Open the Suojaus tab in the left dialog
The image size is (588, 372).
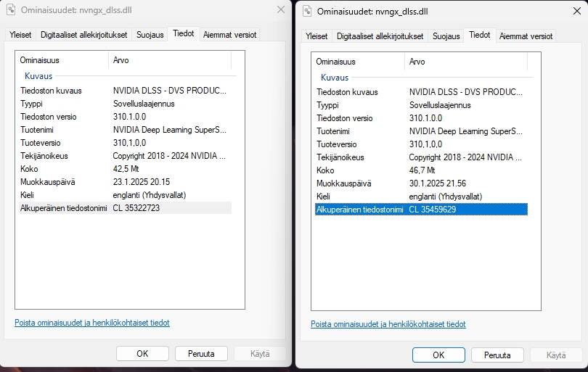[x=150, y=35]
